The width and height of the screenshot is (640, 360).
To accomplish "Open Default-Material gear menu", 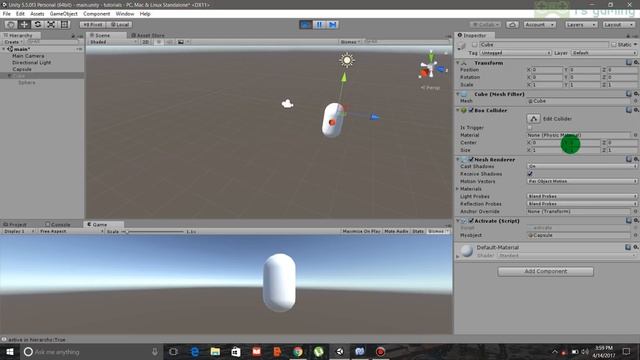I will 636,247.
